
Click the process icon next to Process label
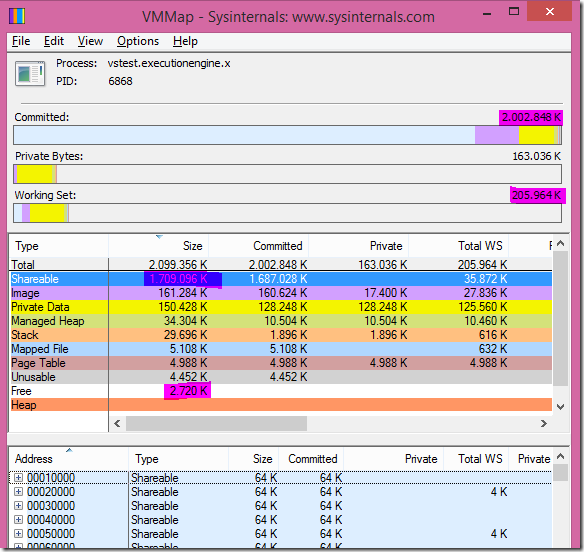pos(30,73)
